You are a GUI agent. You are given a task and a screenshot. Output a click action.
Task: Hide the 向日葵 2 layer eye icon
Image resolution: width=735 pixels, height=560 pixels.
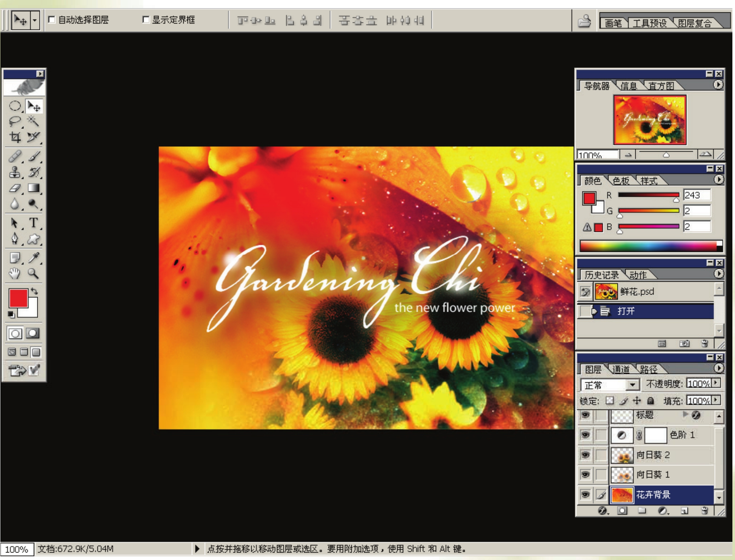[x=585, y=455]
